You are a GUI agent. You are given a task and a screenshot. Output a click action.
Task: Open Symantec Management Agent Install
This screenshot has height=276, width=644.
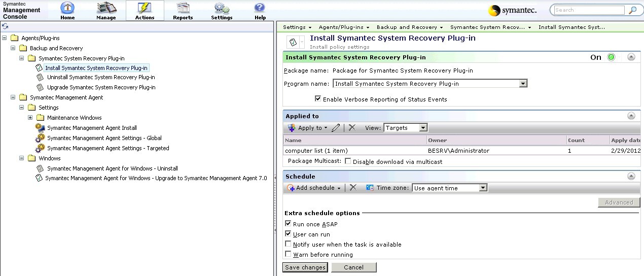92,128
